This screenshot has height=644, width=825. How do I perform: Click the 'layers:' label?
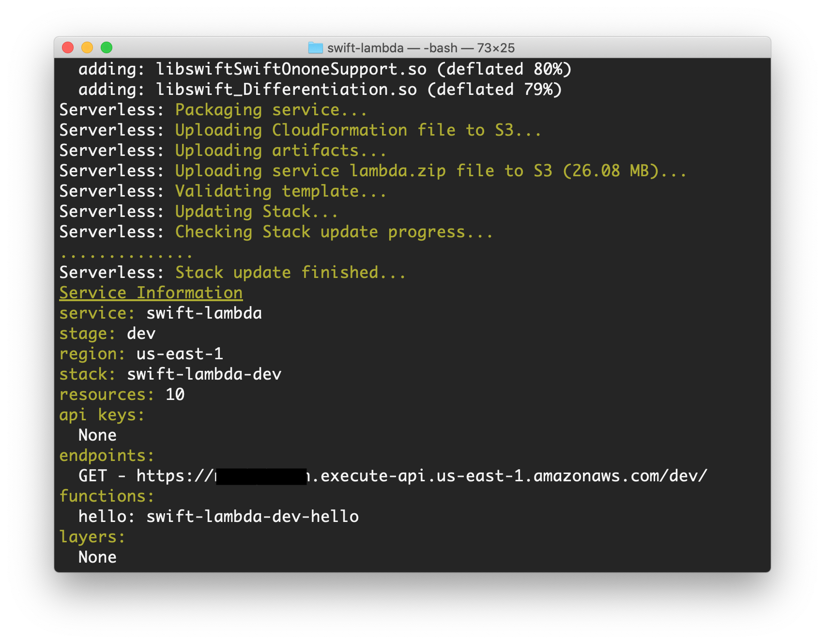click(x=92, y=537)
